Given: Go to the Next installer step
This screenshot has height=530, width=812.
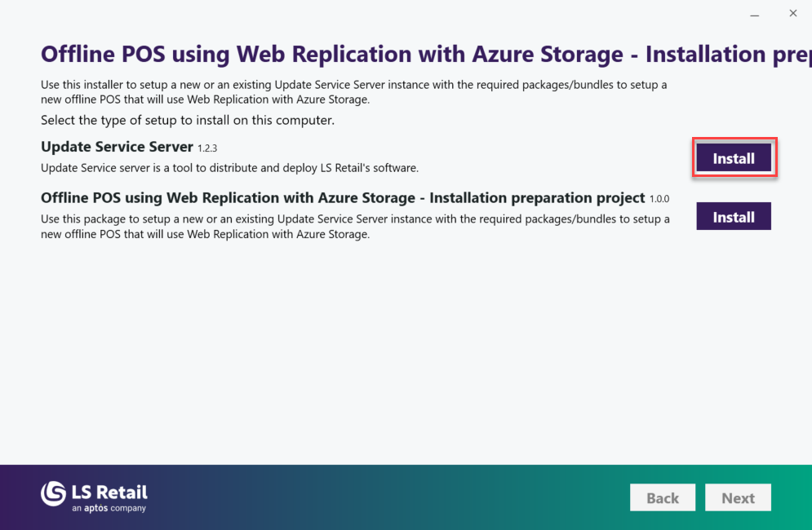Looking at the screenshot, I should 738,498.
